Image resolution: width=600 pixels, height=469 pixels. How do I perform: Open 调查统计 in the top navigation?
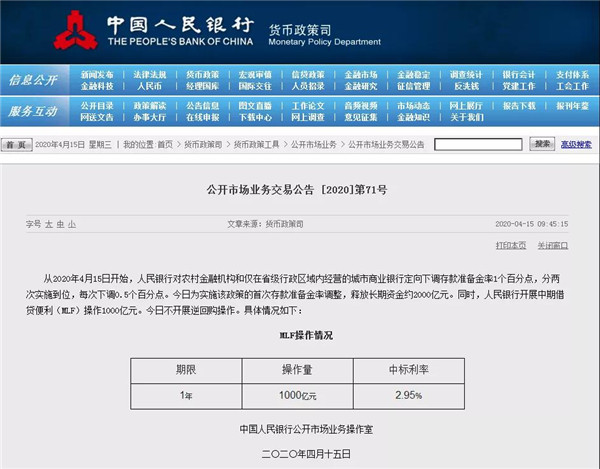tap(466, 74)
